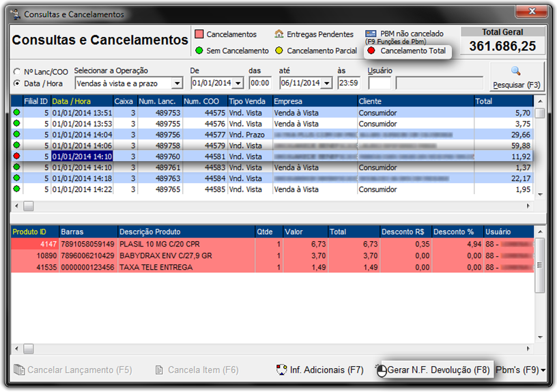Click products grid scroll down arrow
The image size is (557, 392).
coord(540,337)
